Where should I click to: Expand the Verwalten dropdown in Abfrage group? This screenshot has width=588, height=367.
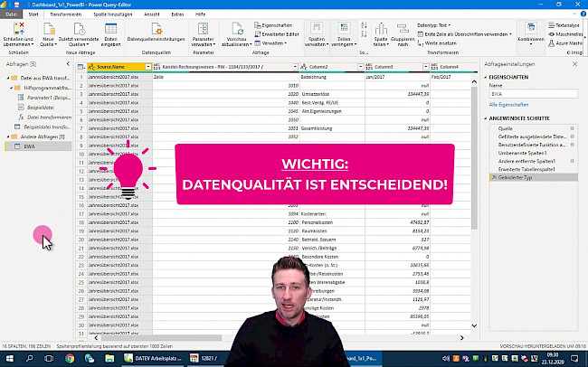coord(270,43)
